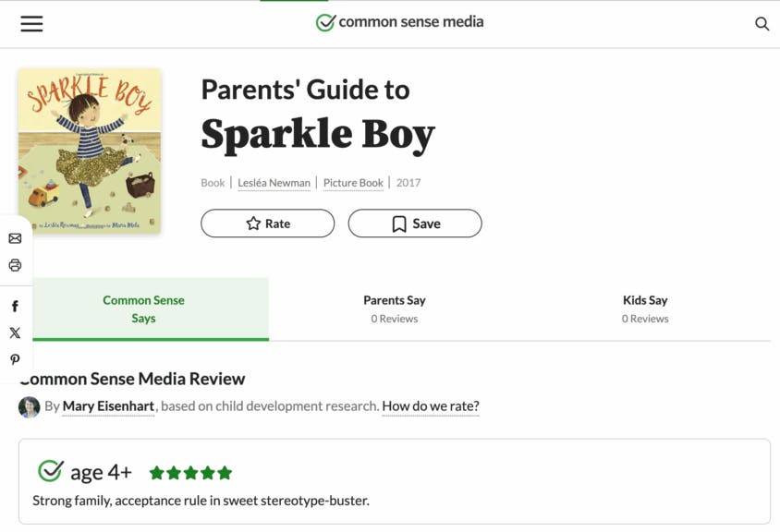
Task: Click the "How do we rate?" link
Action: (431, 406)
